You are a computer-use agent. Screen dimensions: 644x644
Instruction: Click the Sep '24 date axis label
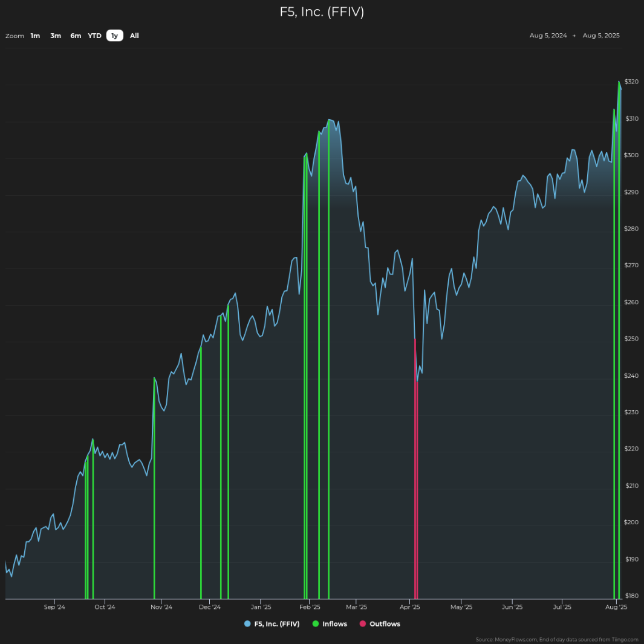[54, 607]
